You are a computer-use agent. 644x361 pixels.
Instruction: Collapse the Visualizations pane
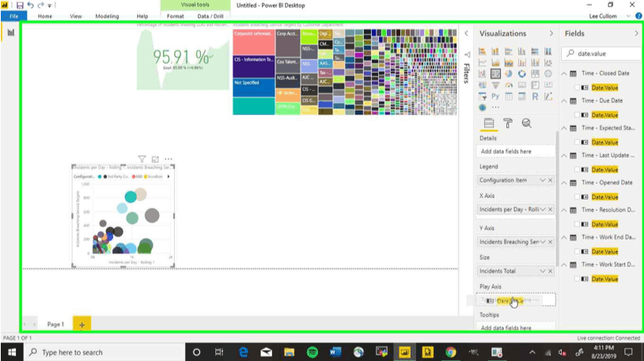pos(551,33)
